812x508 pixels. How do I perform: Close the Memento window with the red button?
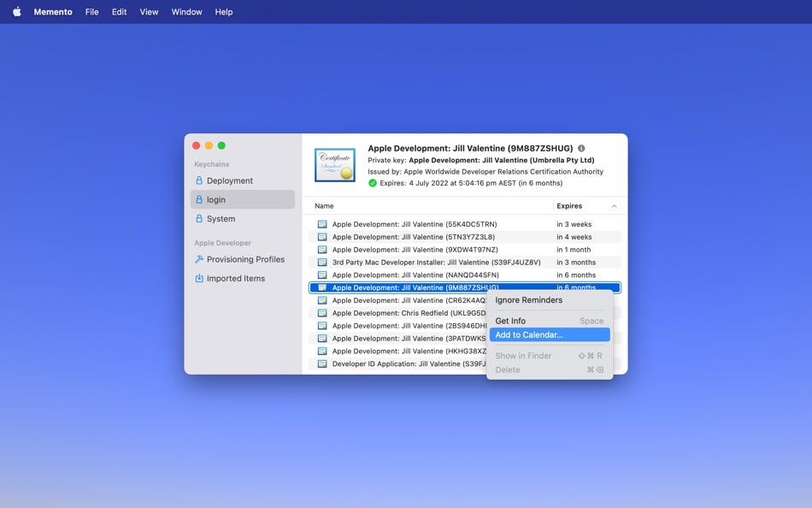point(197,145)
